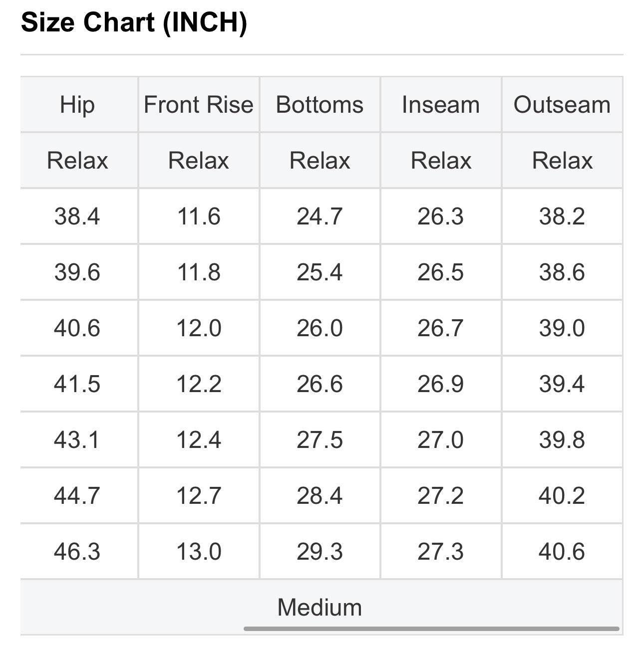The height and width of the screenshot is (651, 644).
Task: Click the inseam value 26.9 cell
Action: 441,384
